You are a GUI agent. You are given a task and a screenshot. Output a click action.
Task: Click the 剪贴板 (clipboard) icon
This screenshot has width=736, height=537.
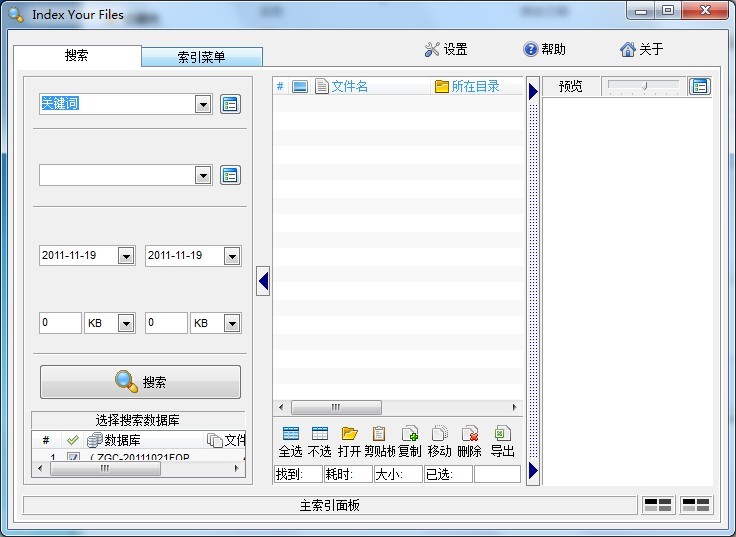(x=379, y=434)
